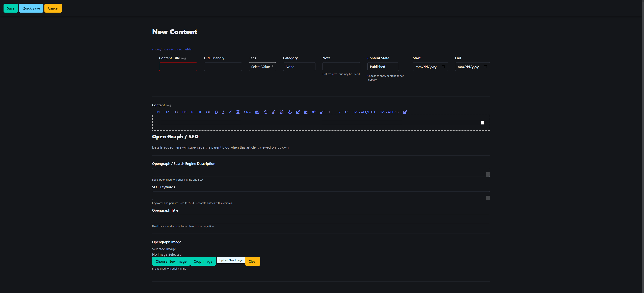
Task: Apply H2 heading style
Action: pyautogui.click(x=167, y=112)
